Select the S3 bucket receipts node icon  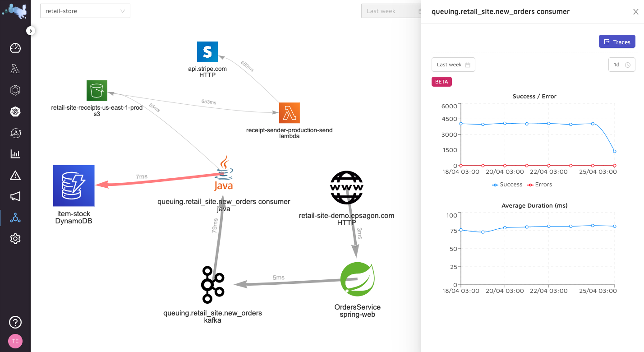pos(97,91)
